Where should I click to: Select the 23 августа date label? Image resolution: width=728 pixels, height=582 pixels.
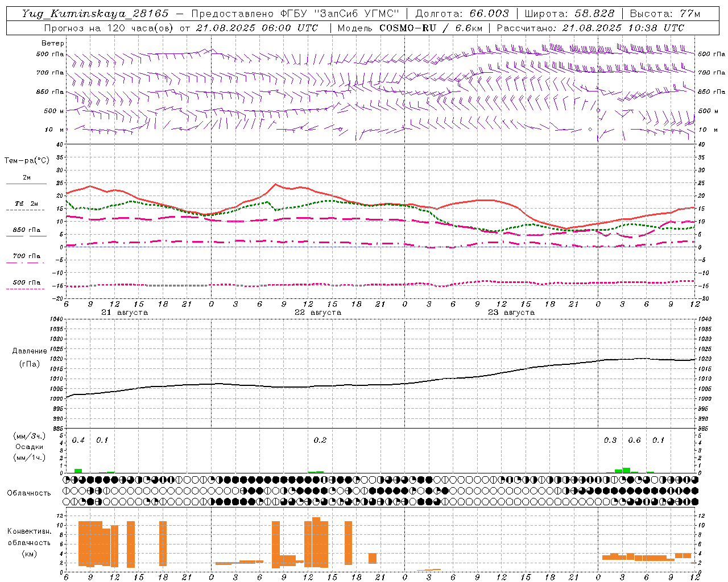click(x=511, y=313)
